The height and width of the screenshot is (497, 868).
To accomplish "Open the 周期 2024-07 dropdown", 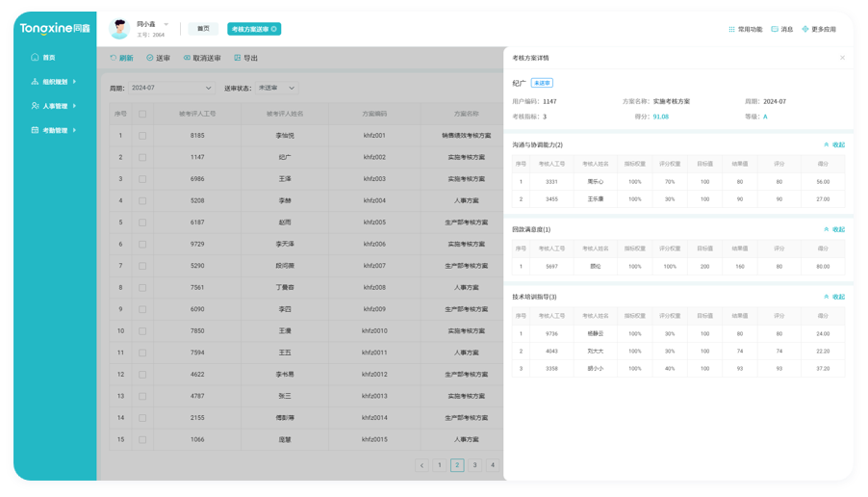I will pyautogui.click(x=169, y=88).
